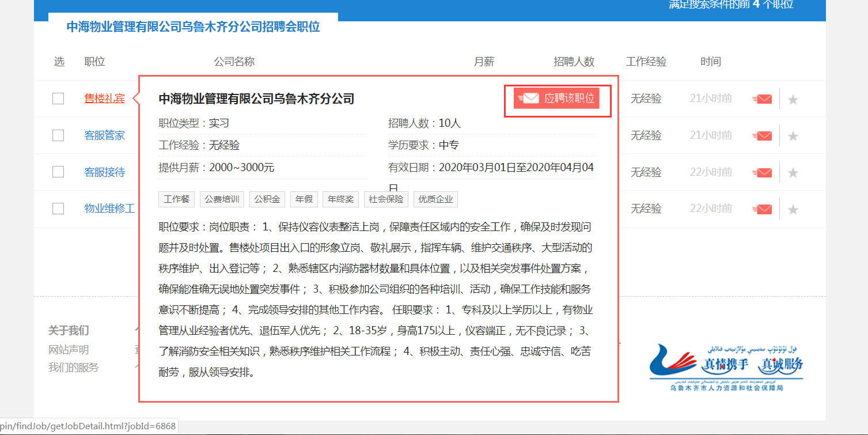
Task: Click the popup company name 中海物业管理有限公司乌鲁木齐分公司
Action: [256, 99]
